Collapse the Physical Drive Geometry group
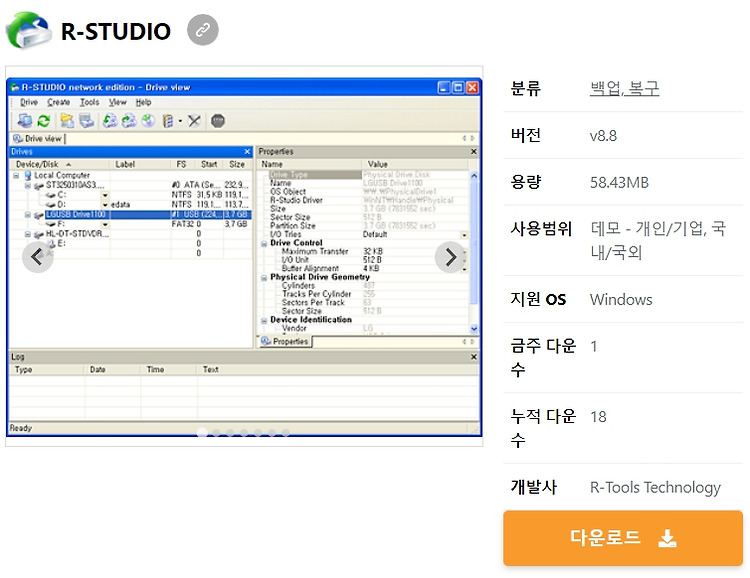Screen dimensions: 750x578 [264, 278]
